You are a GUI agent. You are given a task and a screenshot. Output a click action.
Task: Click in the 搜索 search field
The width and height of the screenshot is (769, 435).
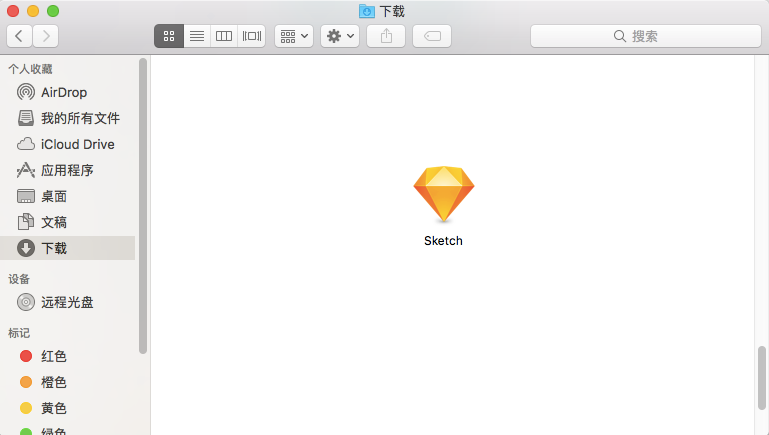(x=645, y=36)
